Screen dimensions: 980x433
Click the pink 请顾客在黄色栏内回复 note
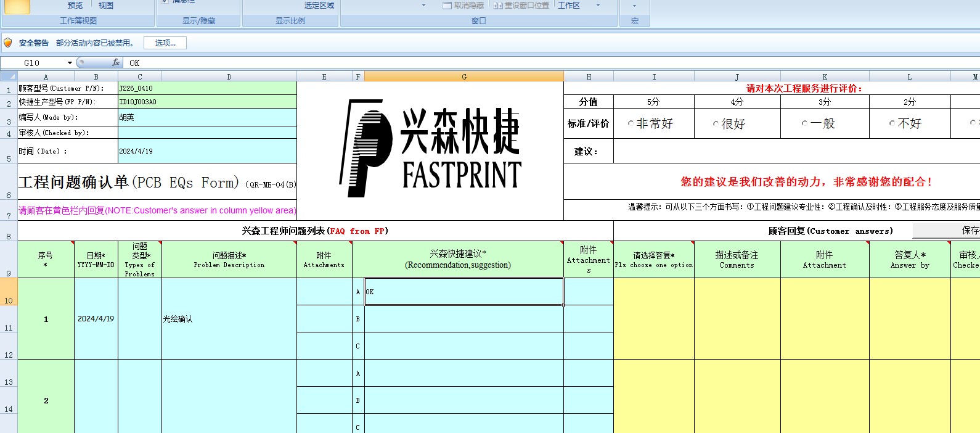pos(157,210)
